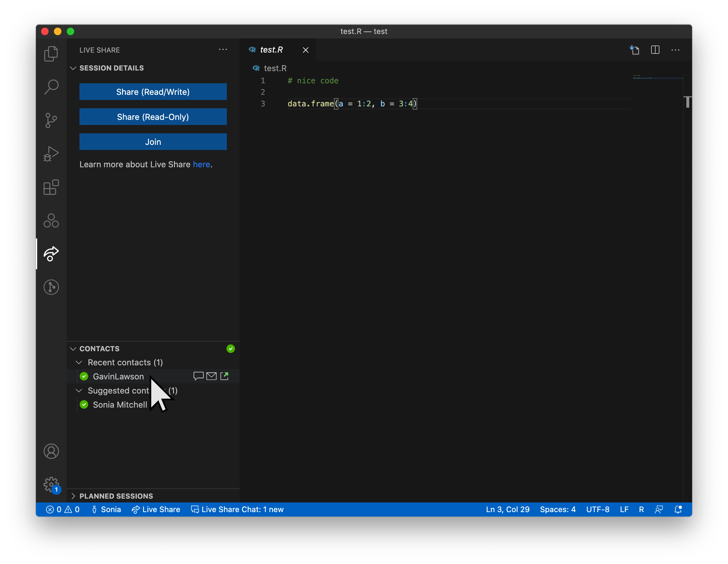Change the LF end of line setting

(x=624, y=509)
